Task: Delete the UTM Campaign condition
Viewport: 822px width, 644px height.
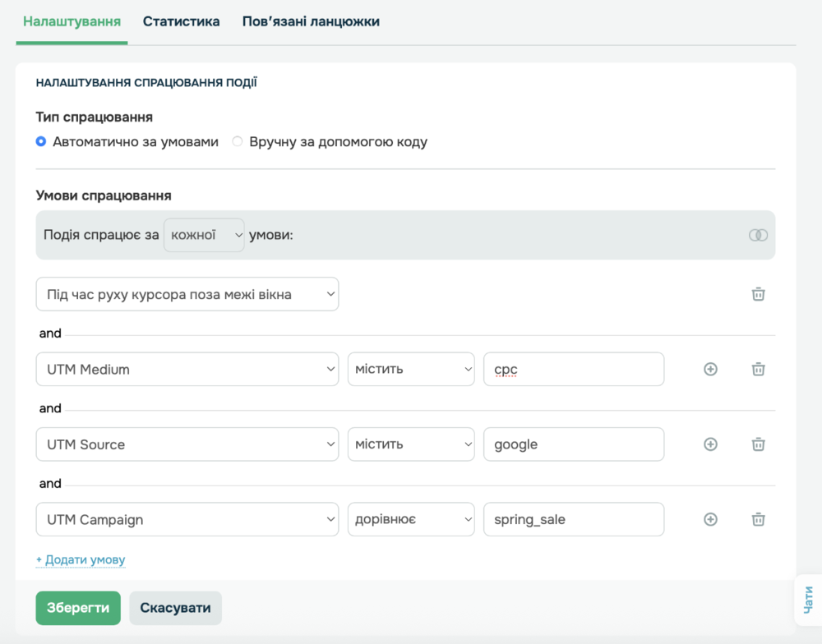Action: [x=758, y=519]
